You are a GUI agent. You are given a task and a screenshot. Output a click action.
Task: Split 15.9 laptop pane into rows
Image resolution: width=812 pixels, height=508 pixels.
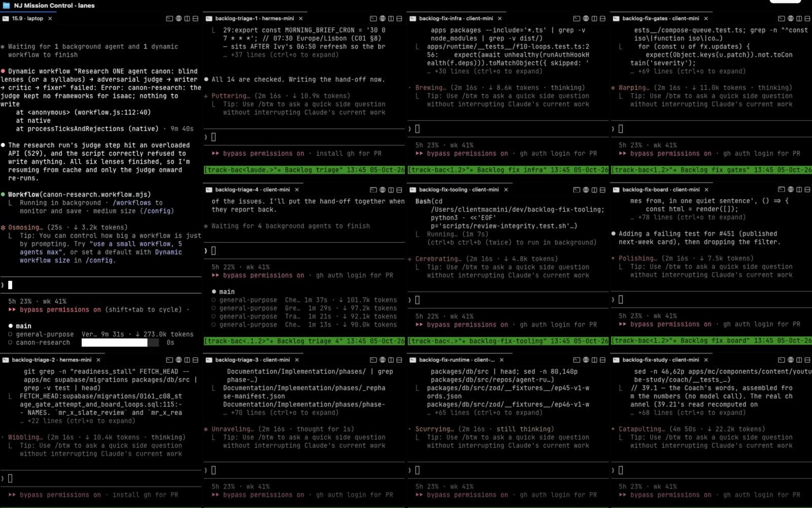[195, 18]
